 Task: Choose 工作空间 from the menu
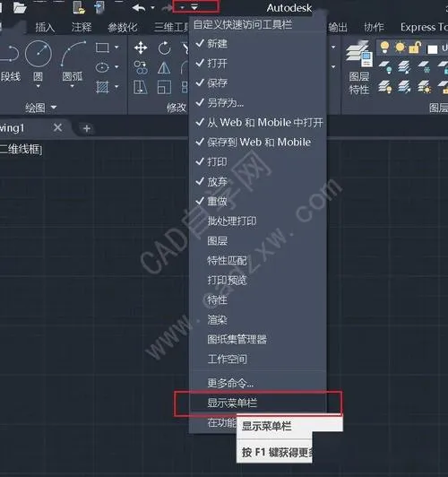pos(258,359)
